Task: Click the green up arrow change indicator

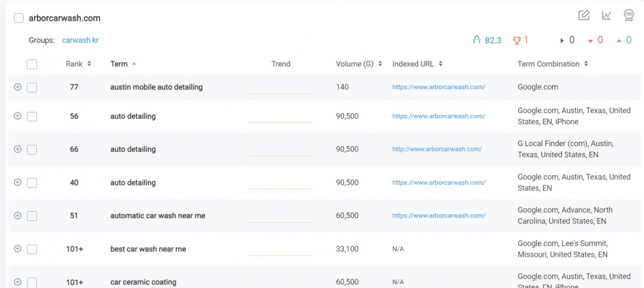Action: click(x=619, y=41)
